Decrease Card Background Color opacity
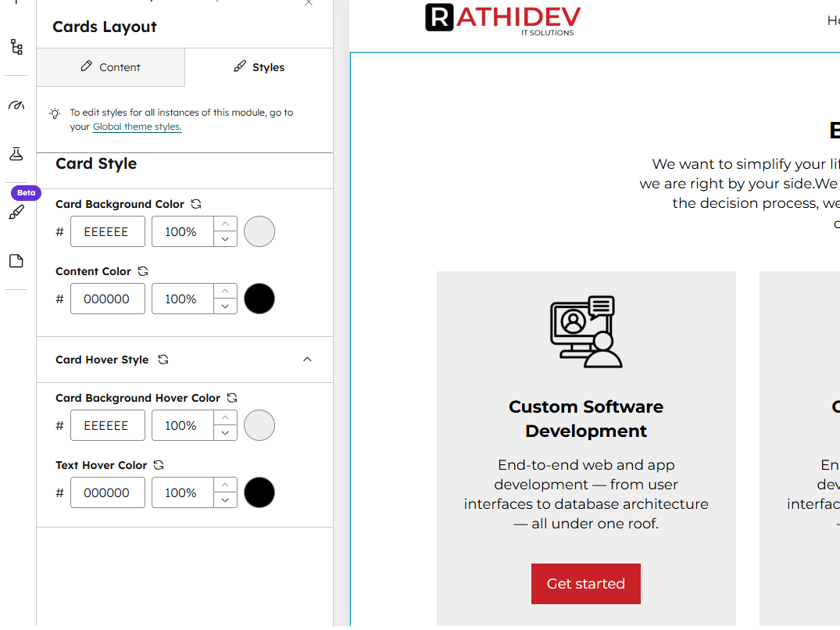 [x=226, y=239]
